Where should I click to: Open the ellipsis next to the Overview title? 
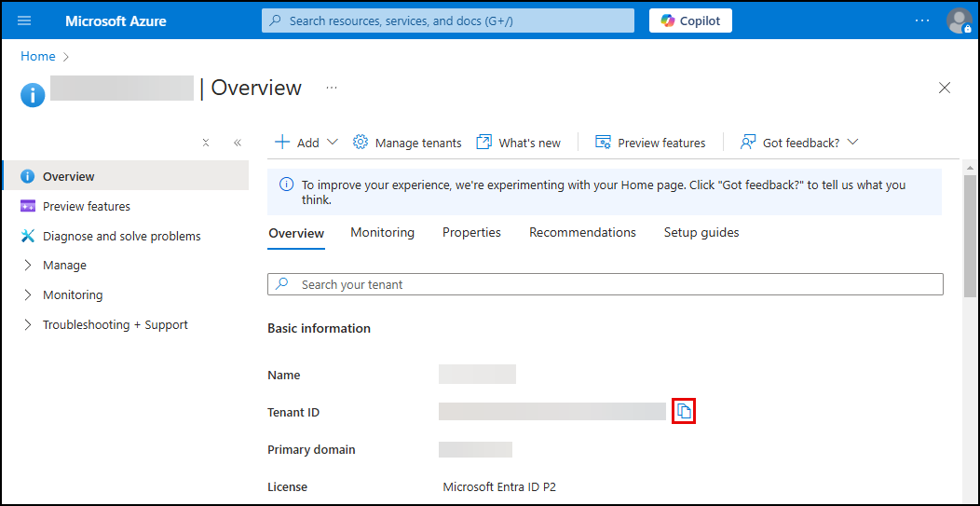(332, 89)
